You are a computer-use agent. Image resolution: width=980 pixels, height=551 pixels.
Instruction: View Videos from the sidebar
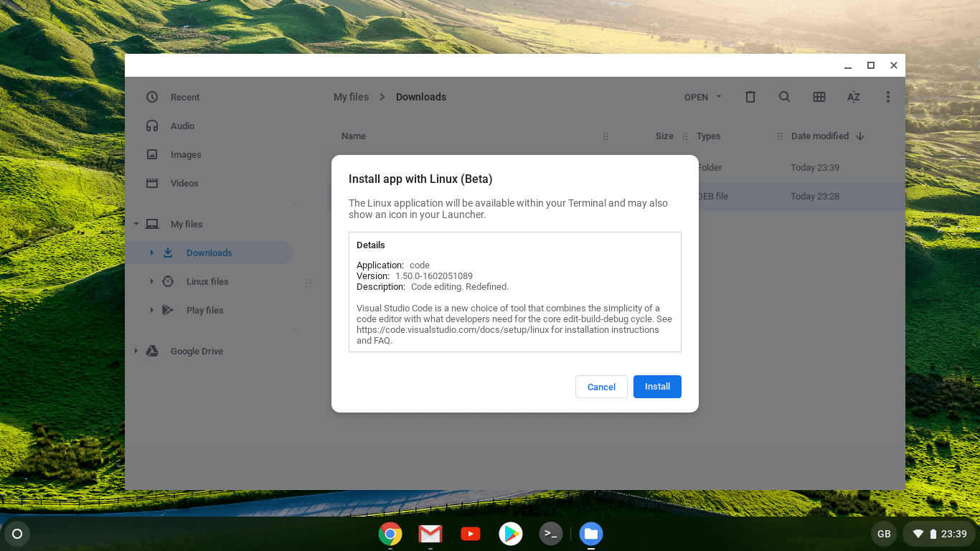(x=184, y=183)
